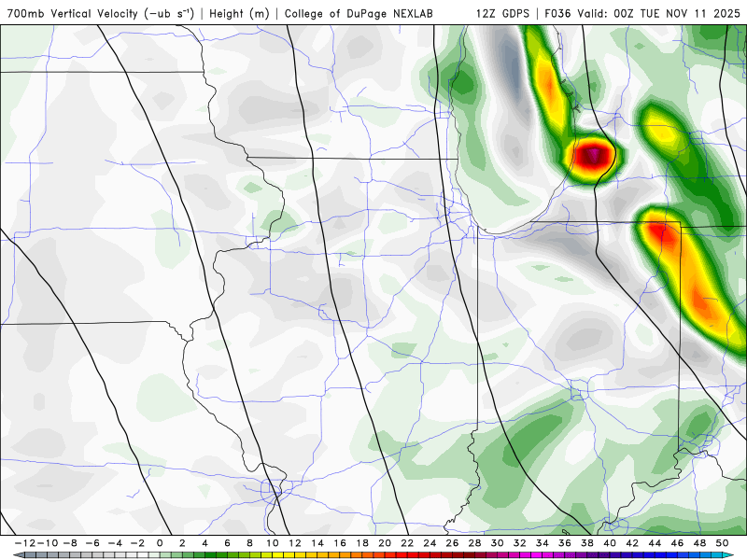Click the 0 colorbar label
Screen dimensions: 747x560
(x=160, y=543)
